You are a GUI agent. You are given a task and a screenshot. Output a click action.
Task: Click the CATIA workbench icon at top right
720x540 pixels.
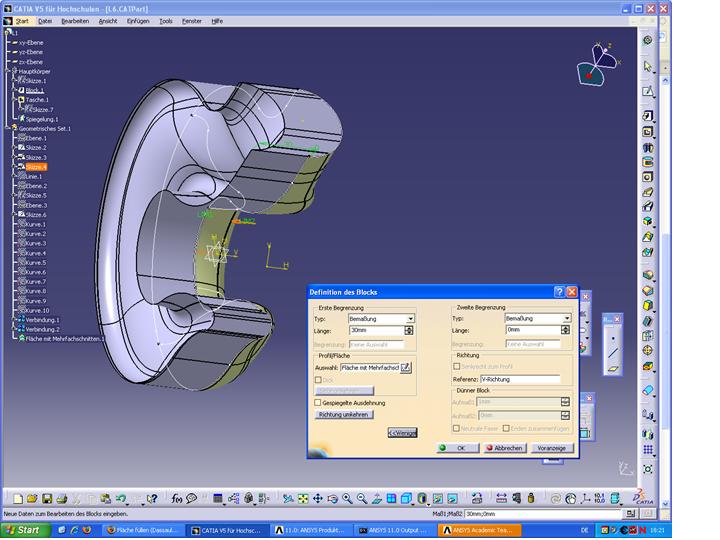[x=647, y=40]
